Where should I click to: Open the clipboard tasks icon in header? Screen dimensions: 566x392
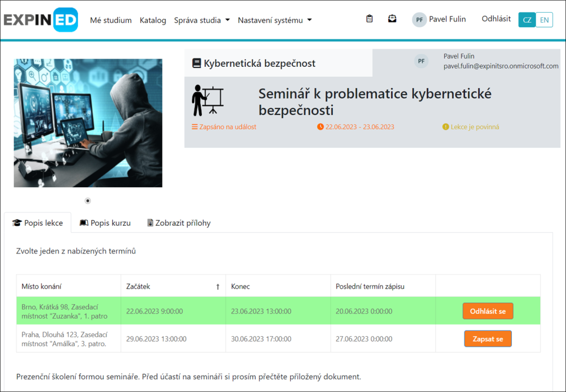[x=370, y=19]
